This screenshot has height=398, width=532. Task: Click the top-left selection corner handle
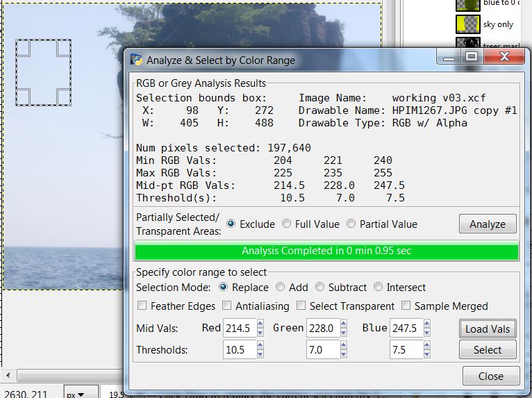click(22, 47)
